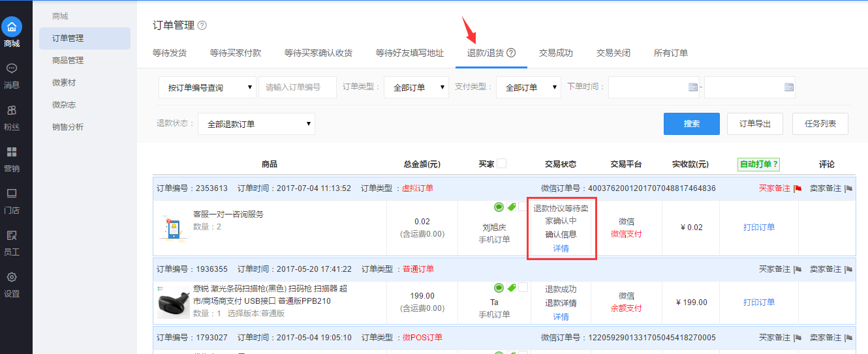Open 设置 settings gear icon

click(12, 277)
